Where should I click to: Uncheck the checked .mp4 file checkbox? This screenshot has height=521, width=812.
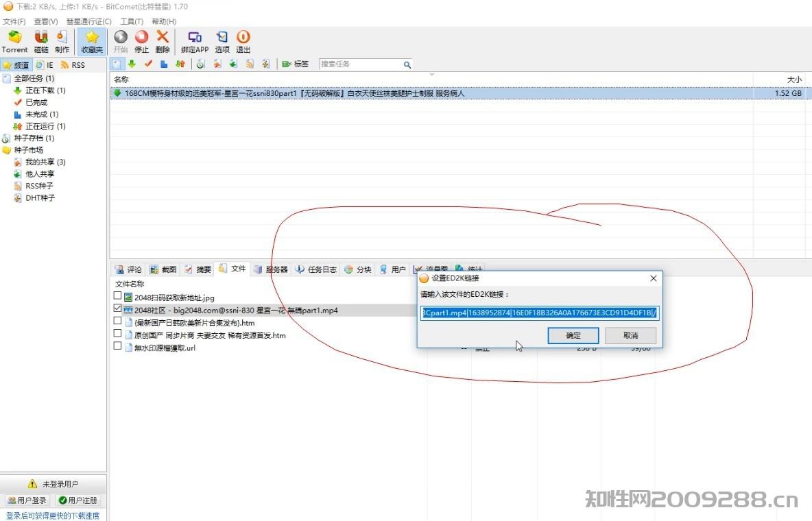pos(118,309)
